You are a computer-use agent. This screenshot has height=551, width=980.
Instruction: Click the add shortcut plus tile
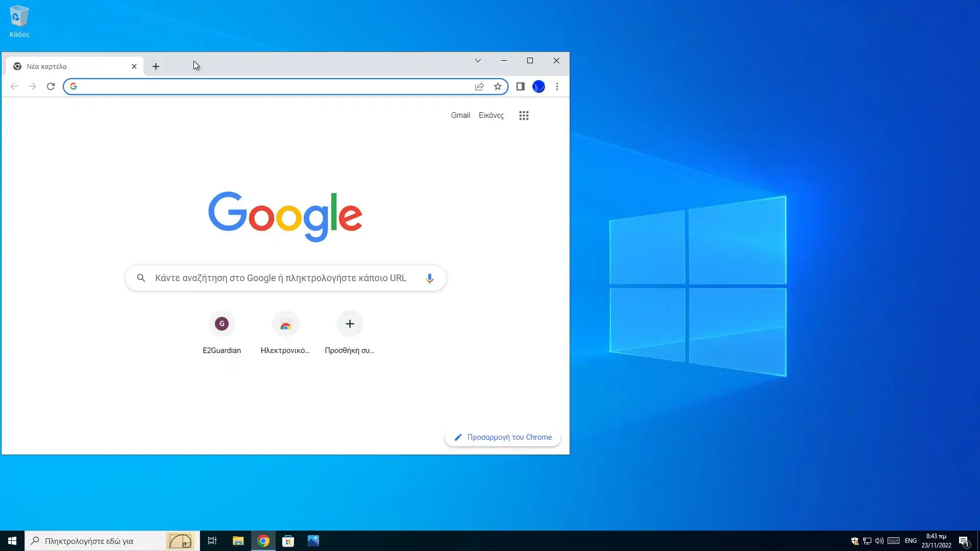[350, 324]
